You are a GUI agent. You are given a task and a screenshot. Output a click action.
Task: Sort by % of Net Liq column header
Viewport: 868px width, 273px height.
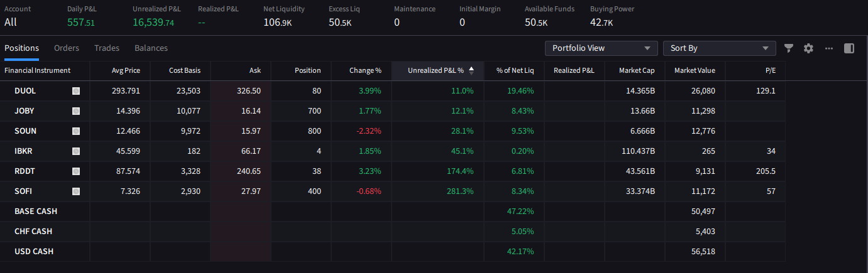click(x=514, y=70)
